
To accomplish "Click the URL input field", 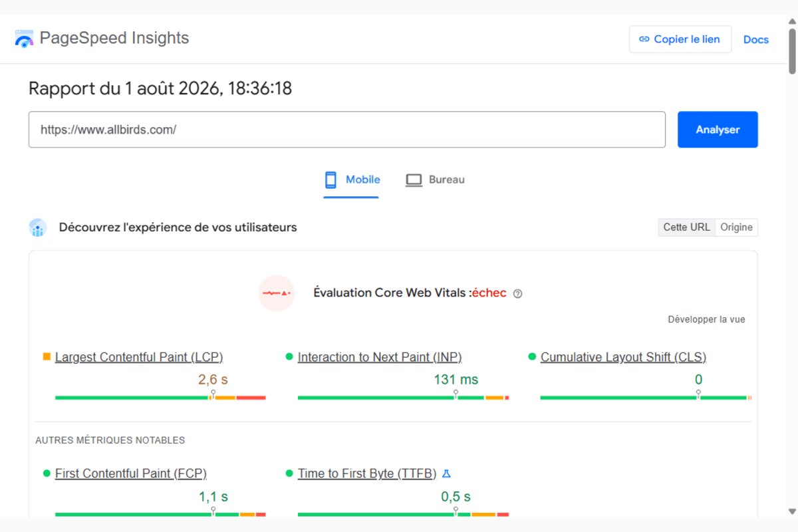I will (x=347, y=130).
